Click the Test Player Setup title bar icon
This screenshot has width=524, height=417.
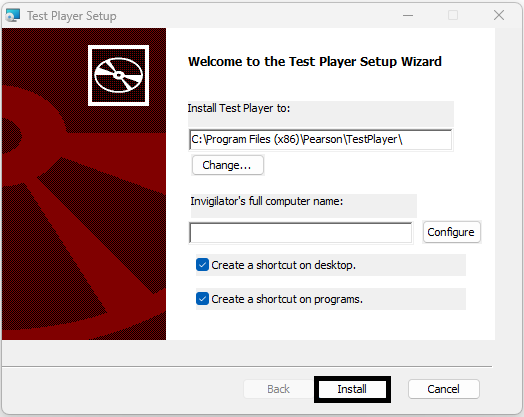tap(13, 15)
